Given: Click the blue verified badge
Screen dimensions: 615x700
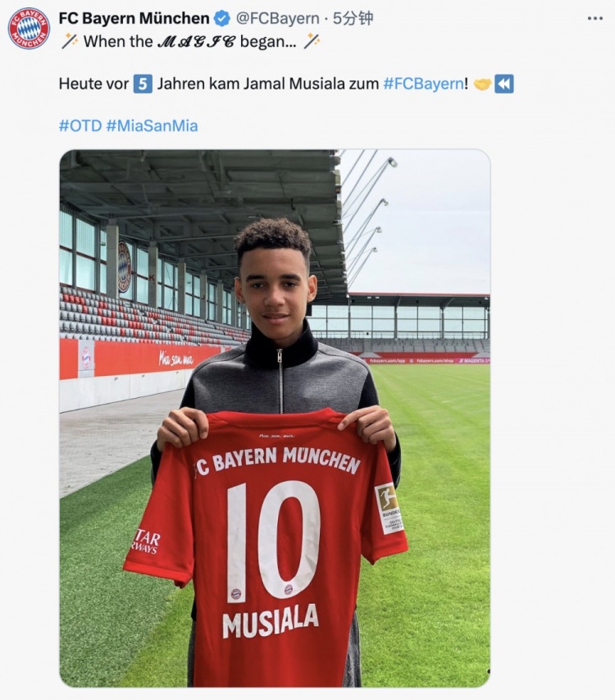Looking at the screenshot, I should coord(221,19).
